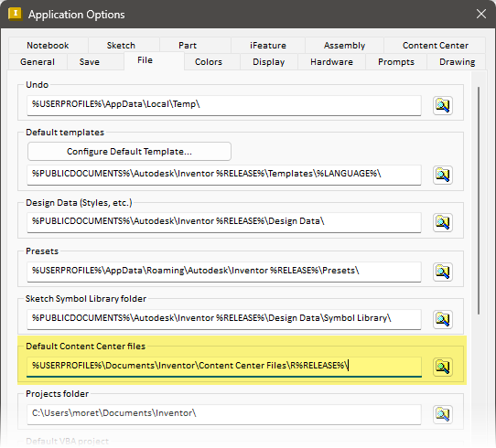Screen dimensions: 496x448
Task: Browse for Default Content Center files folder
Action: point(443,367)
